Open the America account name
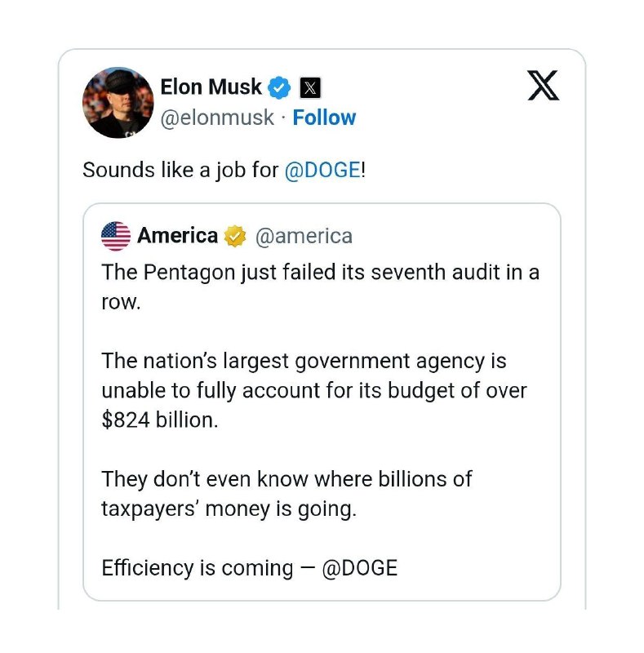Image resolution: width=644 pixels, height=653 pixels. coord(177,236)
